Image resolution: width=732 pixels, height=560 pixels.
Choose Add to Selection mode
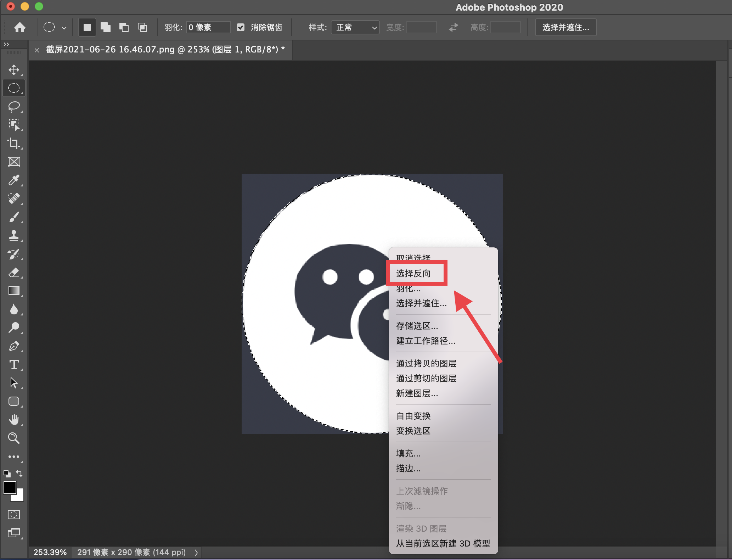pyautogui.click(x=105, y=27)
